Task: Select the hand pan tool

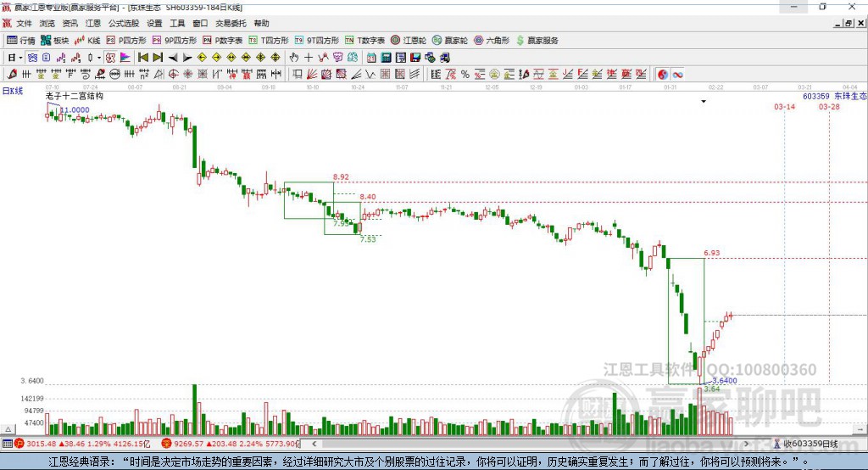Action: (x=294, y=57)
